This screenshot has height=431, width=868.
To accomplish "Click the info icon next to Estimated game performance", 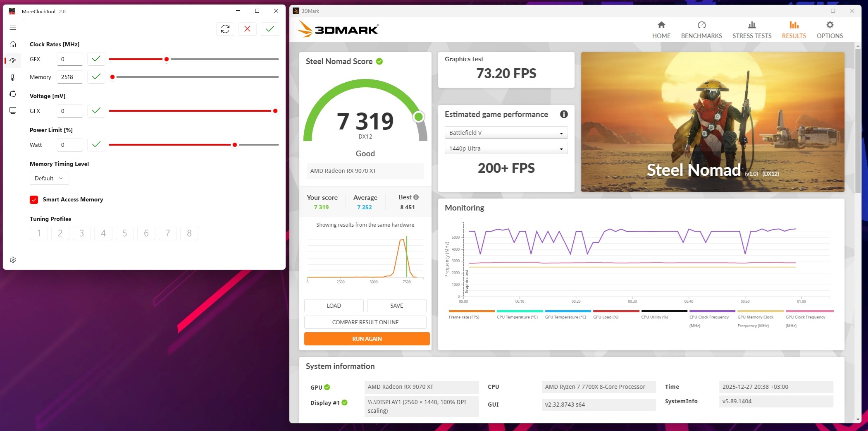I will pos(564,114).
